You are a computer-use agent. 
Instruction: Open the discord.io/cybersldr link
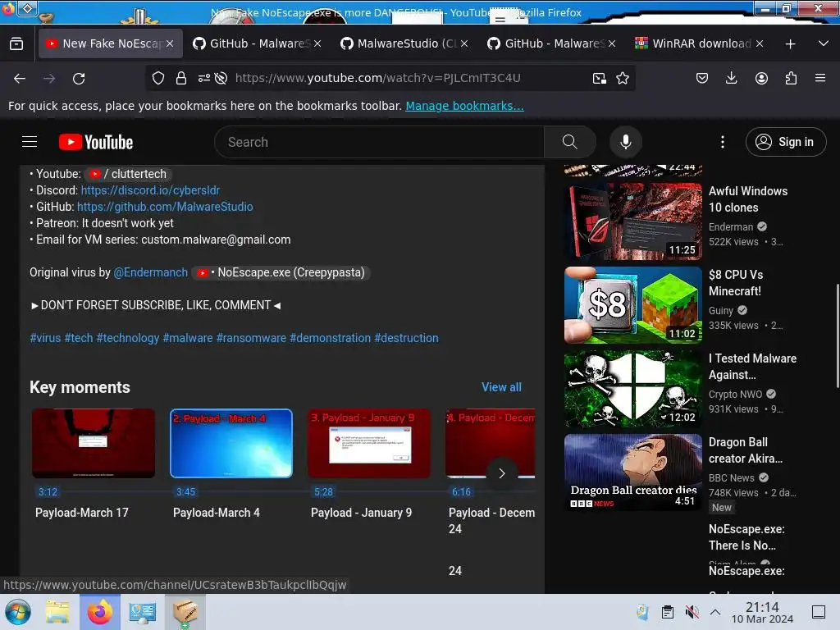(x=150, y=190)
